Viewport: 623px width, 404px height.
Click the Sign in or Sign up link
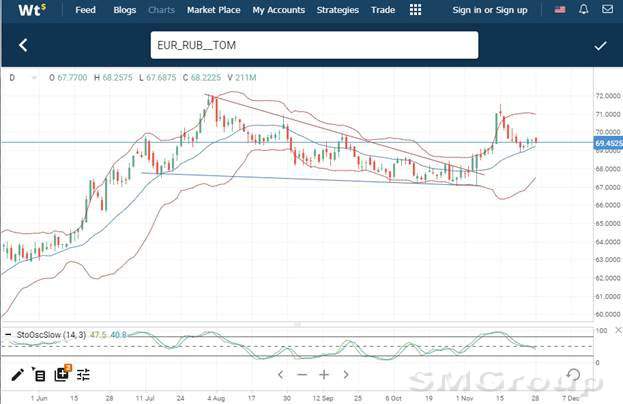coord(490,10)
